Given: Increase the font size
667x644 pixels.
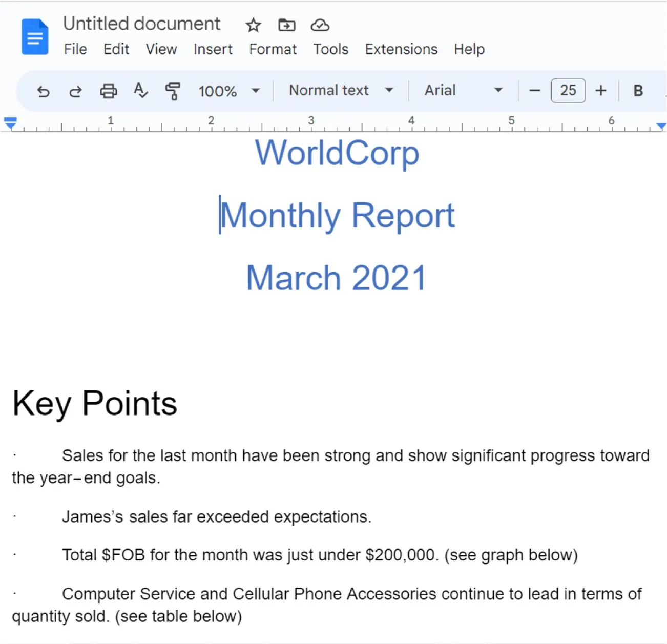Looking at the screenshot, I should (x=600, y=91).
